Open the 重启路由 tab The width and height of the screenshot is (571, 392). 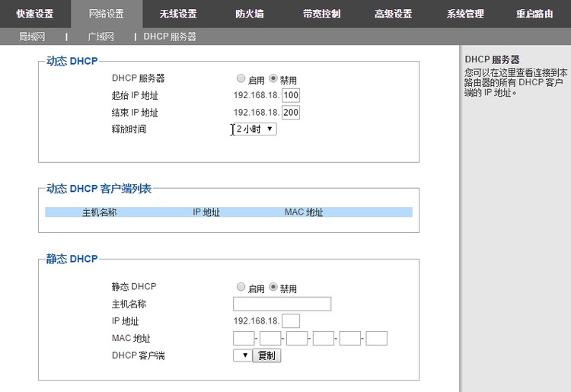coord(534,14)
